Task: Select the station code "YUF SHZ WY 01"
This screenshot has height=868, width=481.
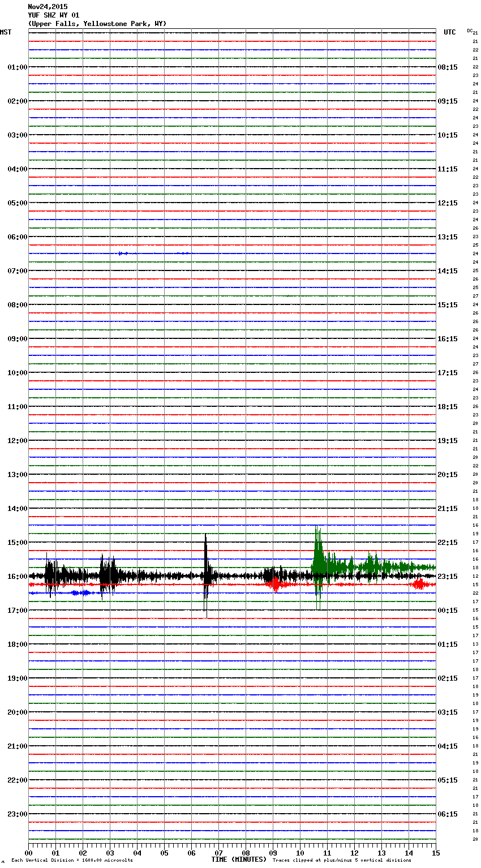Action: point(54,15)
